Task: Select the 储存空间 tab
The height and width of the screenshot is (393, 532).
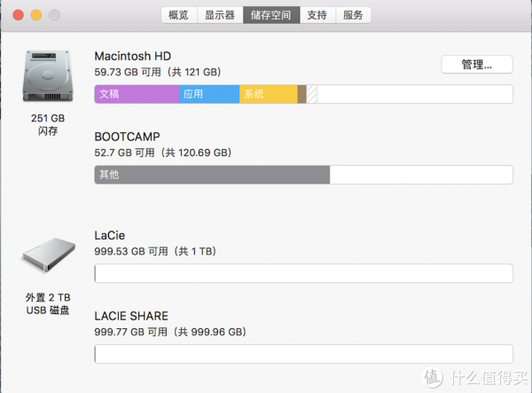Action: click(x=271, y=15)
